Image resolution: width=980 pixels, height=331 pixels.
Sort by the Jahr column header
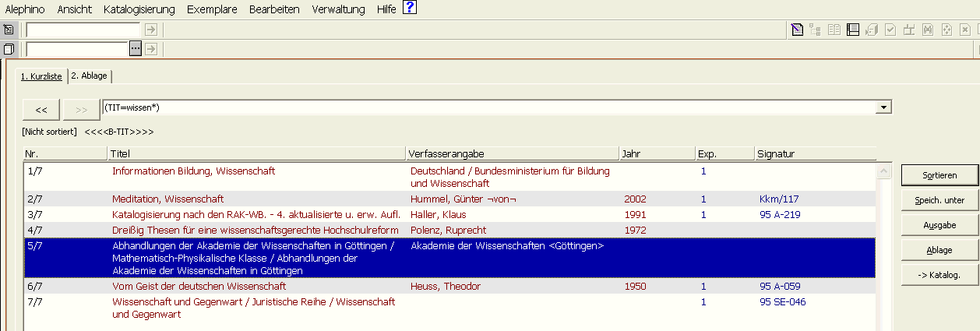[657, 153]
